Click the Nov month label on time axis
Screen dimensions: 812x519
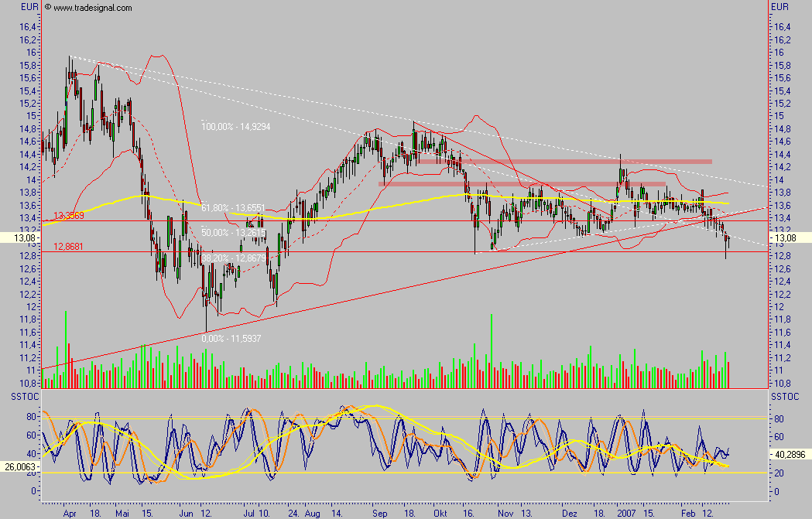505,514
